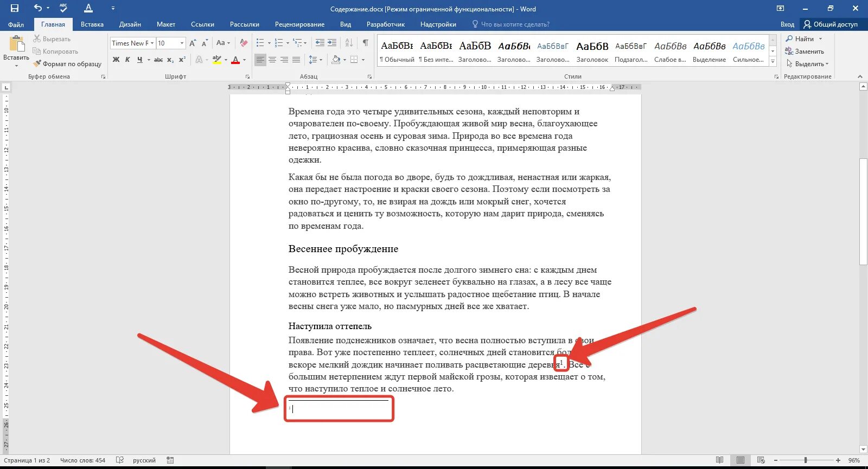This screenshot has width=868, height=469.
Task: Switch to Рецензирование tab
Action: [299, 24]
